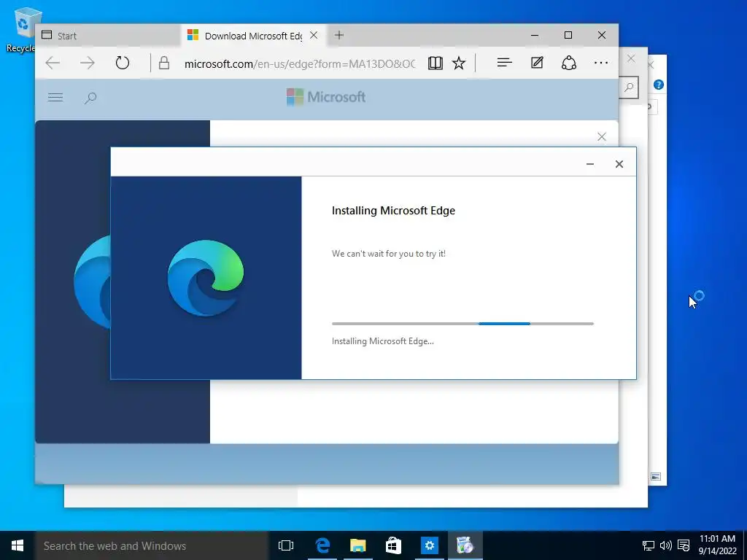The height and width of the screenshot is (560, 747).
Task: Maximize the Edge browser window
Action: tap(568, 35)
